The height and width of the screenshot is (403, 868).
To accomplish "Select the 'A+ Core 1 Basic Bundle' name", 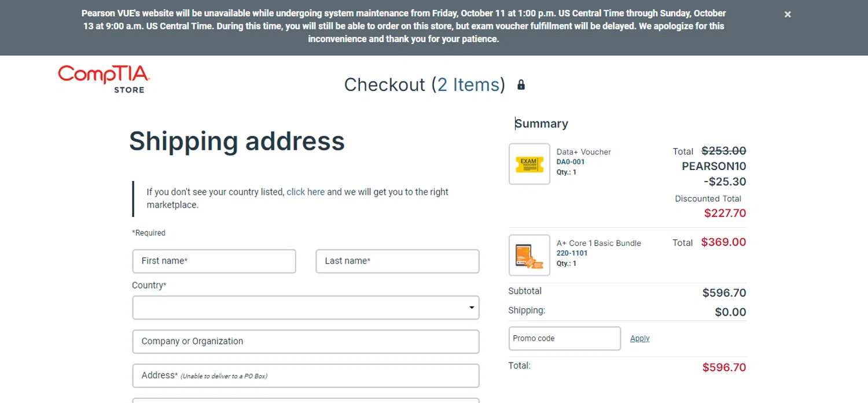I will pyautogui.click(x=599, y=243).
